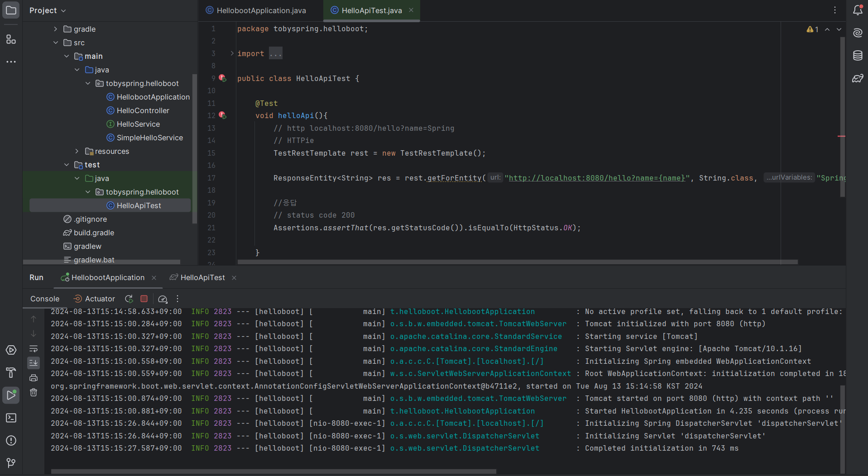Open the Structure tool window icon
868x476 pixels.
pyautogui.click(x=11, y=39)
